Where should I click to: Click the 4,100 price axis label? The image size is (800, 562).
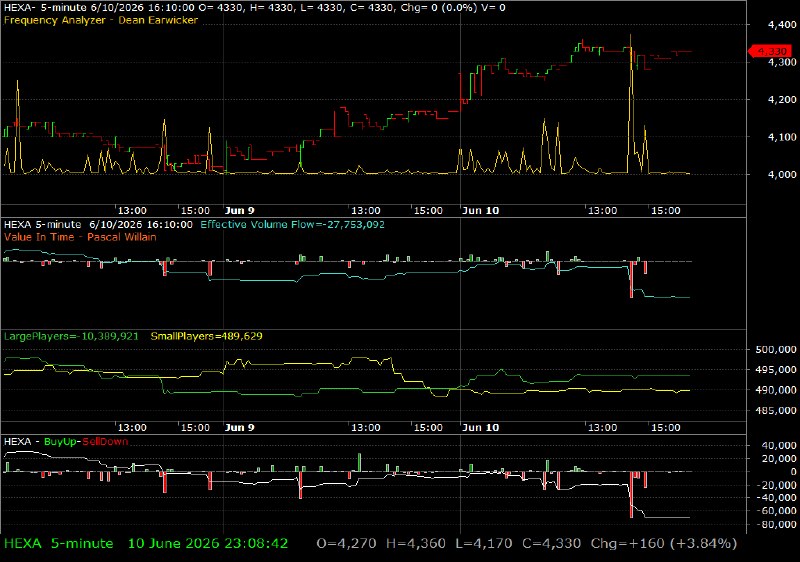coord(782,137)
